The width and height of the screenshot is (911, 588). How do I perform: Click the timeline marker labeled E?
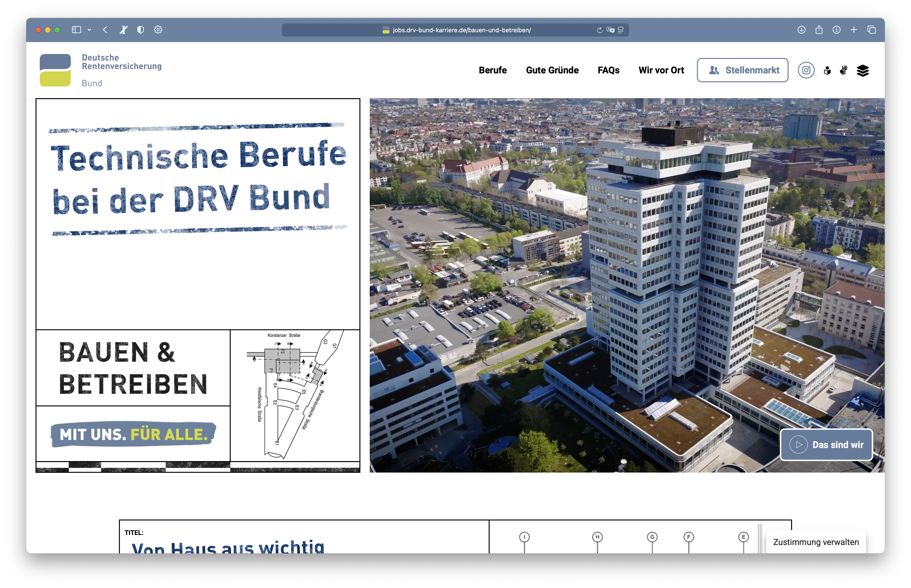click(743, 537)
